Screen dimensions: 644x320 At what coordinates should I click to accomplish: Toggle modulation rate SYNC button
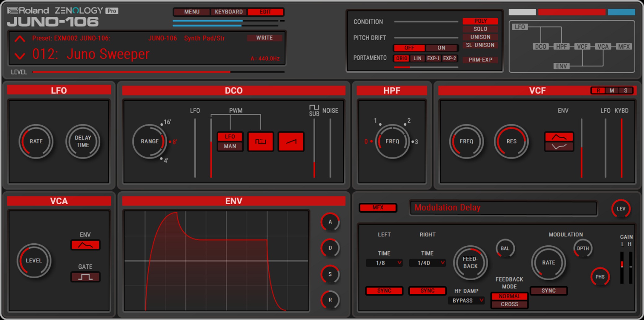point(549,291)
